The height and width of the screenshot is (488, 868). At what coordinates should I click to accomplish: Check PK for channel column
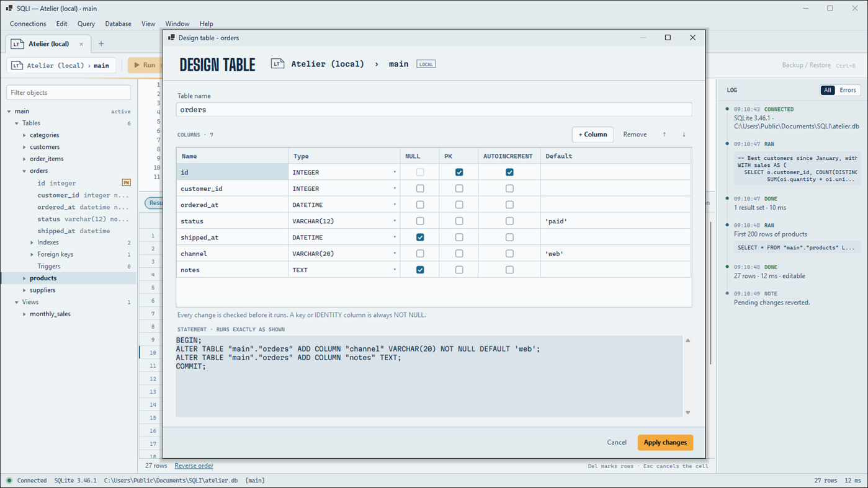click(459, 254)
